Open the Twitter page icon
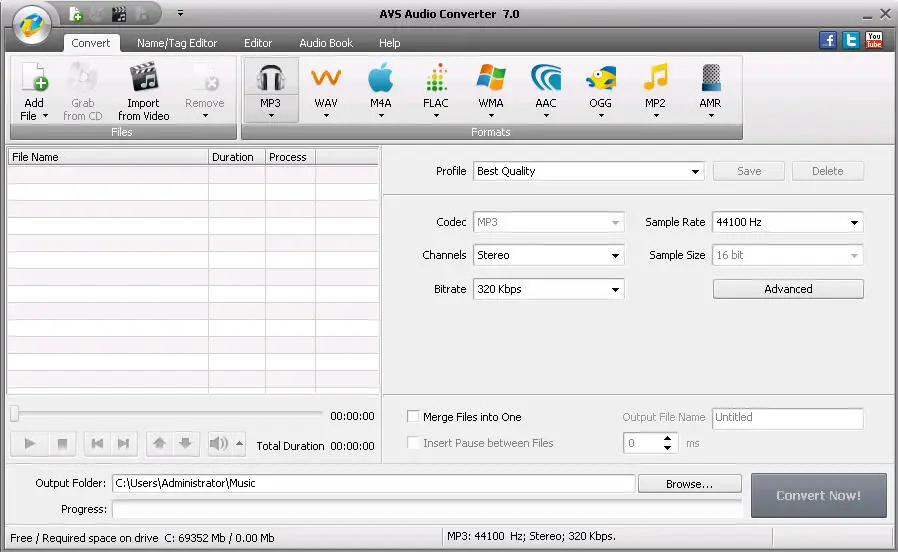898x552 pixels. point(850,40)
